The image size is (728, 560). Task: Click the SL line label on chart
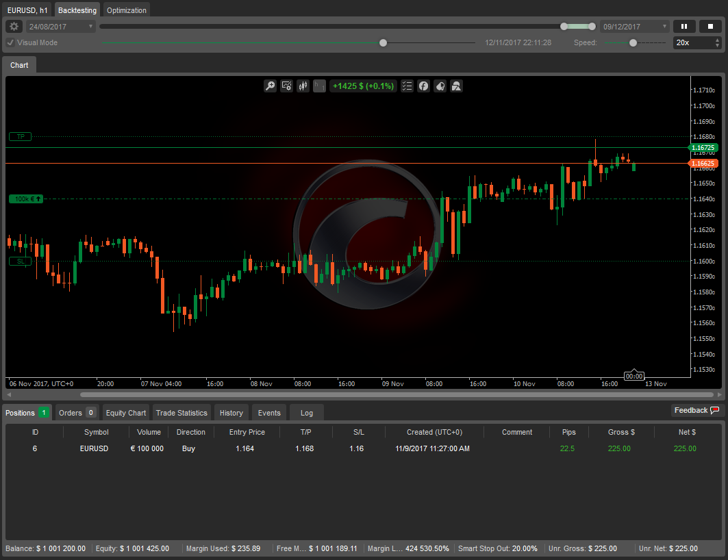point(21,262)
